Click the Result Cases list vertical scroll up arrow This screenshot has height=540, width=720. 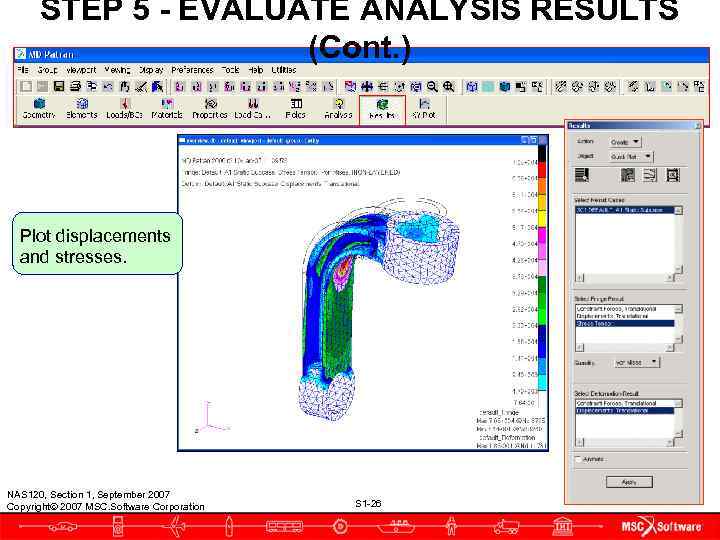(678, 210)
